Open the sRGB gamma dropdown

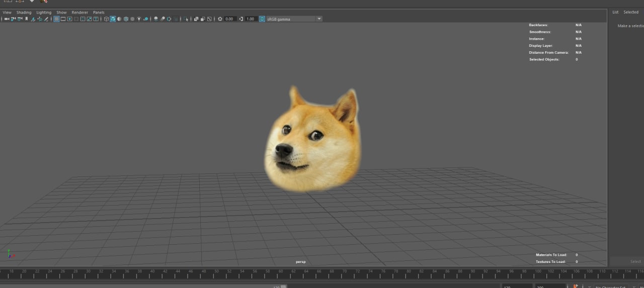294,19
